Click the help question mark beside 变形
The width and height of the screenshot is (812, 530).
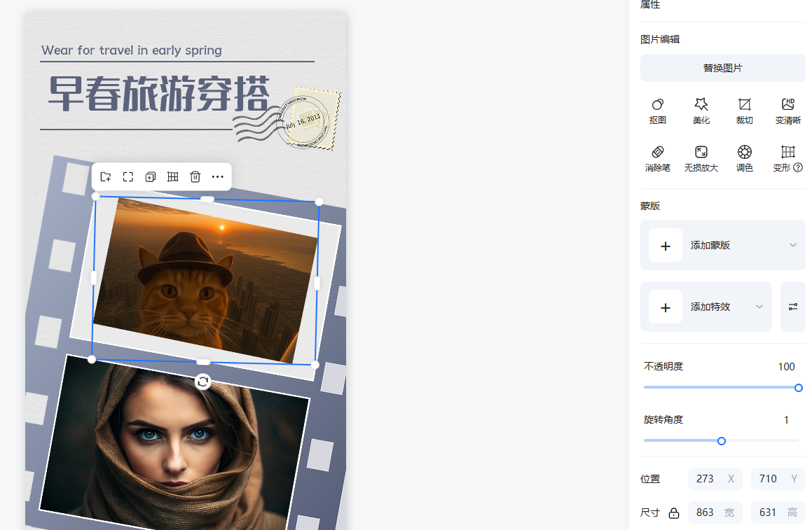click(798, 168)
